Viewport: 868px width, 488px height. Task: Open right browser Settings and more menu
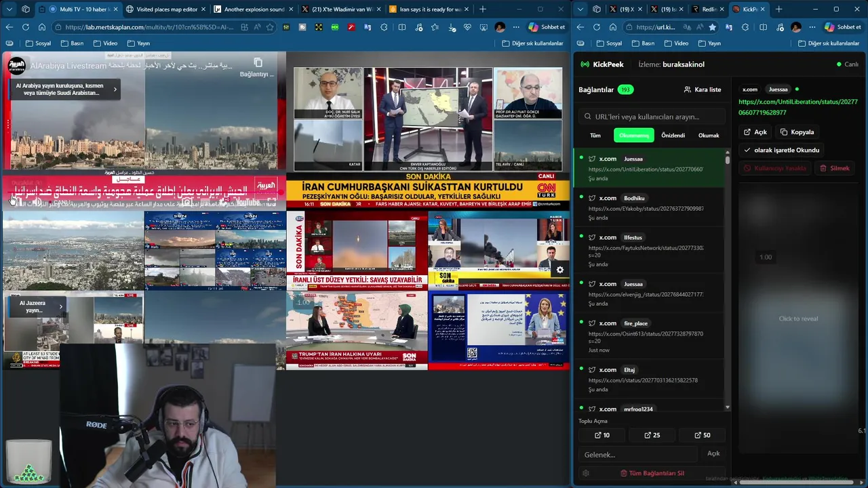click(812, 27)
